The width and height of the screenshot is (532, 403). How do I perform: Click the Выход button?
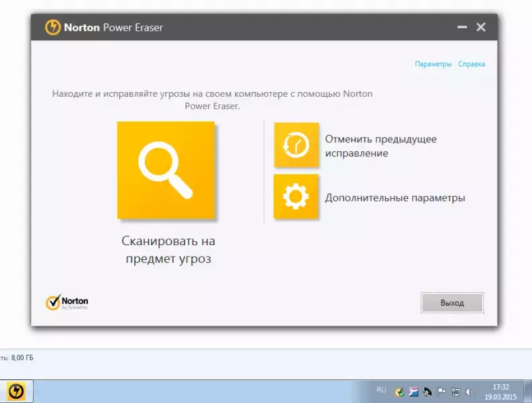coord(452,303)
